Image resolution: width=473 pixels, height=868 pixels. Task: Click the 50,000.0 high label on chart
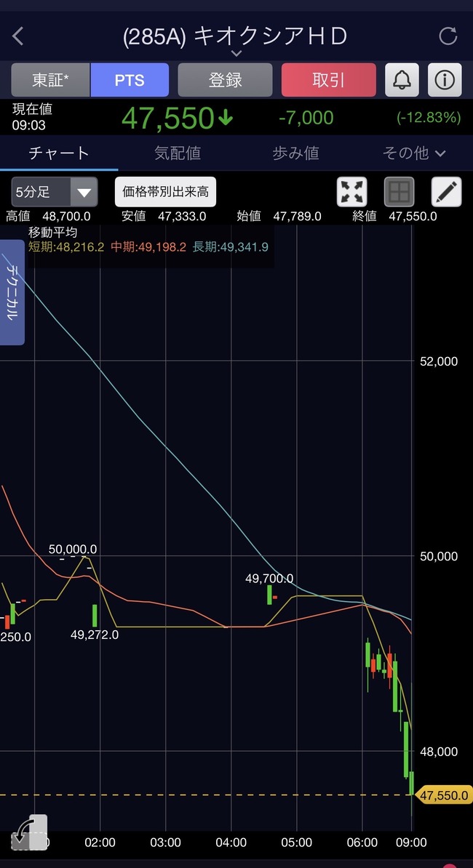click(73, 549)
